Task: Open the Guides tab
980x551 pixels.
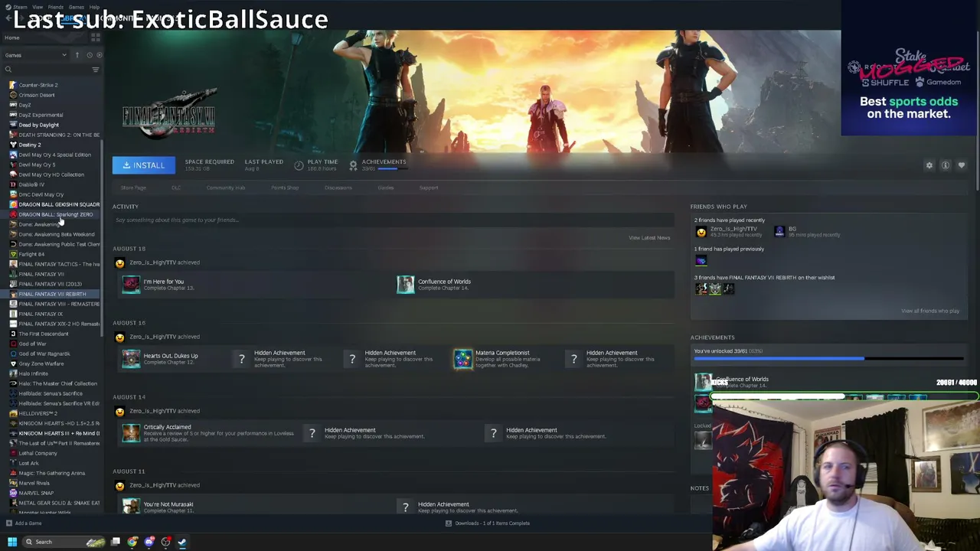Action: pos(386,188)
